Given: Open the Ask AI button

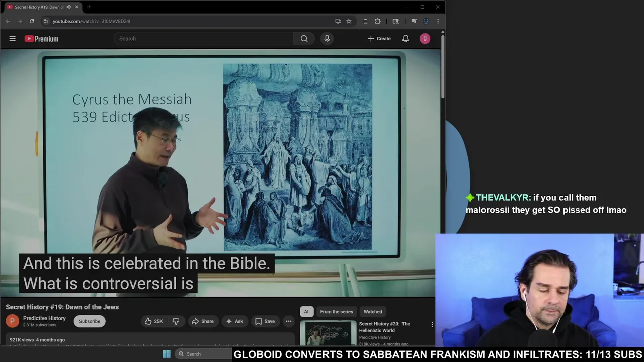Looking at the screenshot, I should (234, 321).
